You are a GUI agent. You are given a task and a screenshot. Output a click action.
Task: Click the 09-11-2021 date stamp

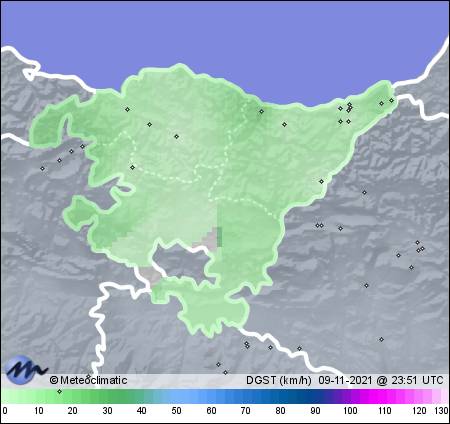[x=345, y=380]
